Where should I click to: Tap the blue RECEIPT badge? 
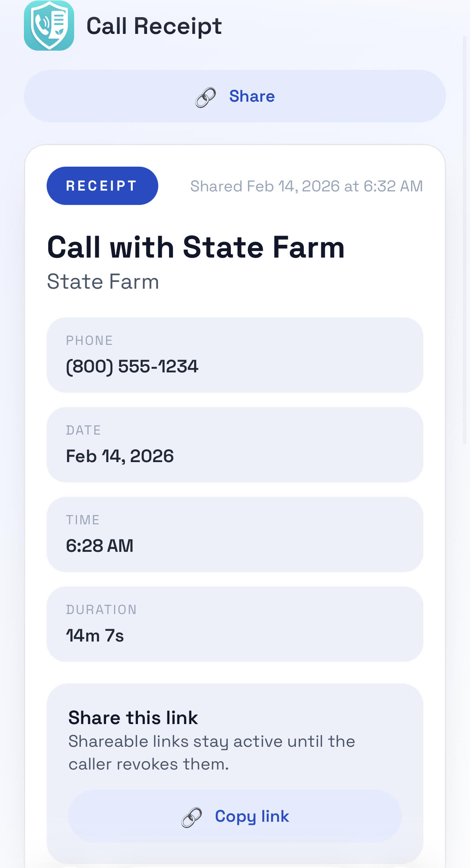(102, 185)
